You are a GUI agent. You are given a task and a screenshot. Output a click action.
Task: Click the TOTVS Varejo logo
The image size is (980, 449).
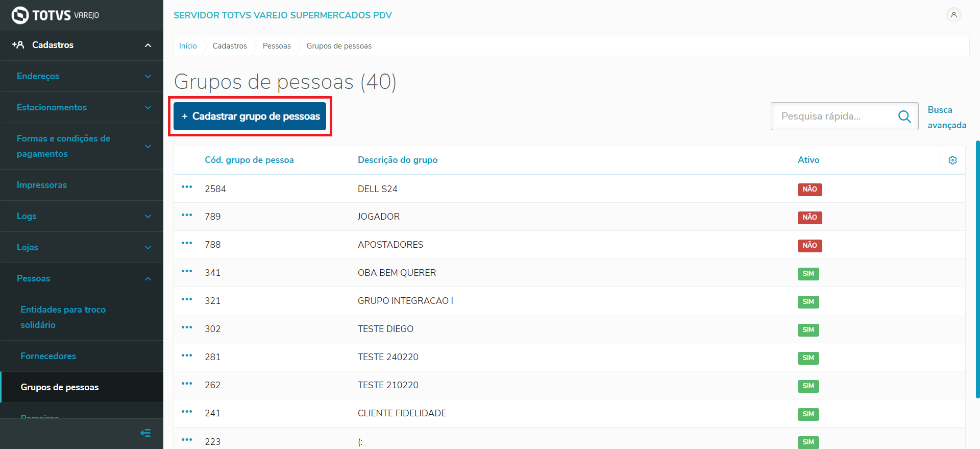click(55, 15)
